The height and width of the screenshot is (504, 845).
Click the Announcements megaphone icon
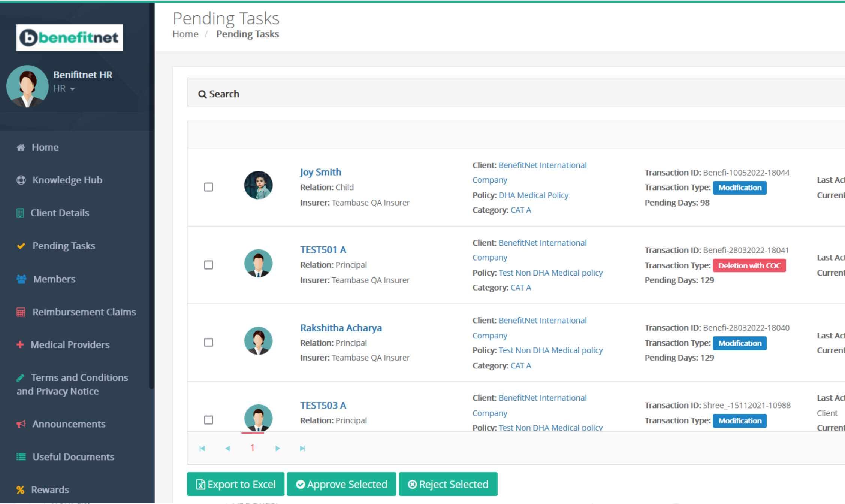pos(21,424)
